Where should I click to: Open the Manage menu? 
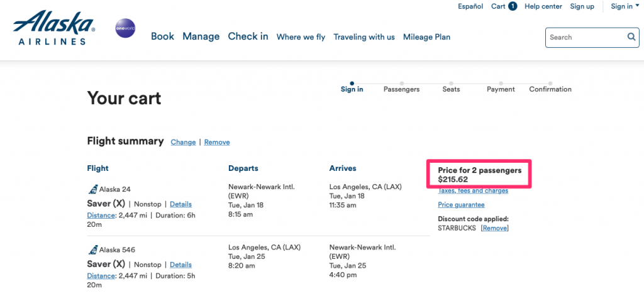tap(201, 36)
